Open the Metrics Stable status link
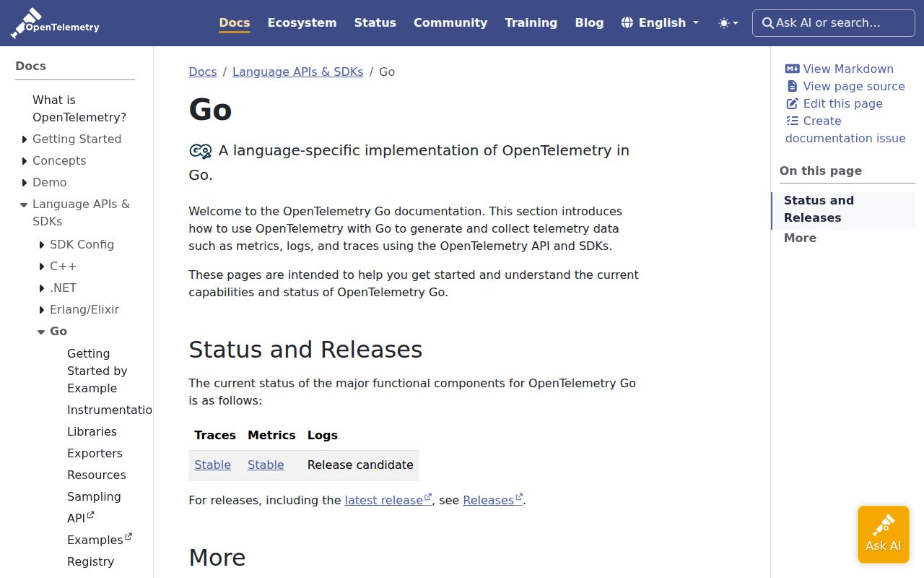This screenshot has height=578, width=924. (266, 465)
